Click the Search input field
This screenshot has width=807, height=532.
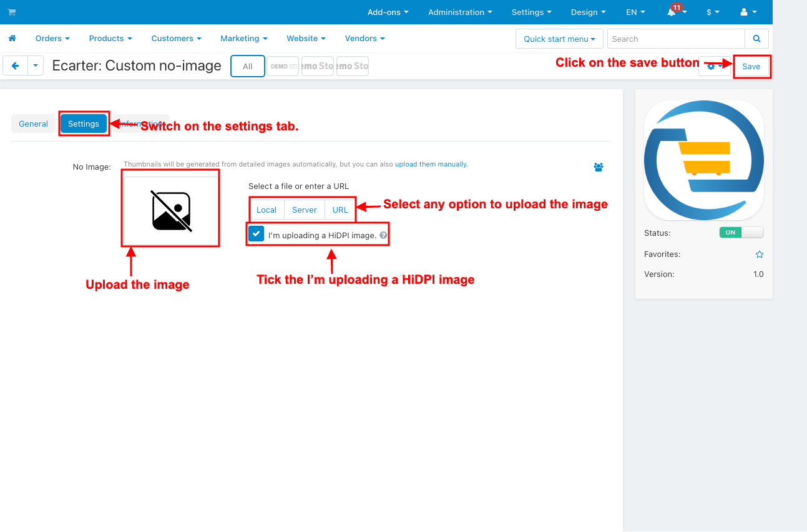[675, 39]
